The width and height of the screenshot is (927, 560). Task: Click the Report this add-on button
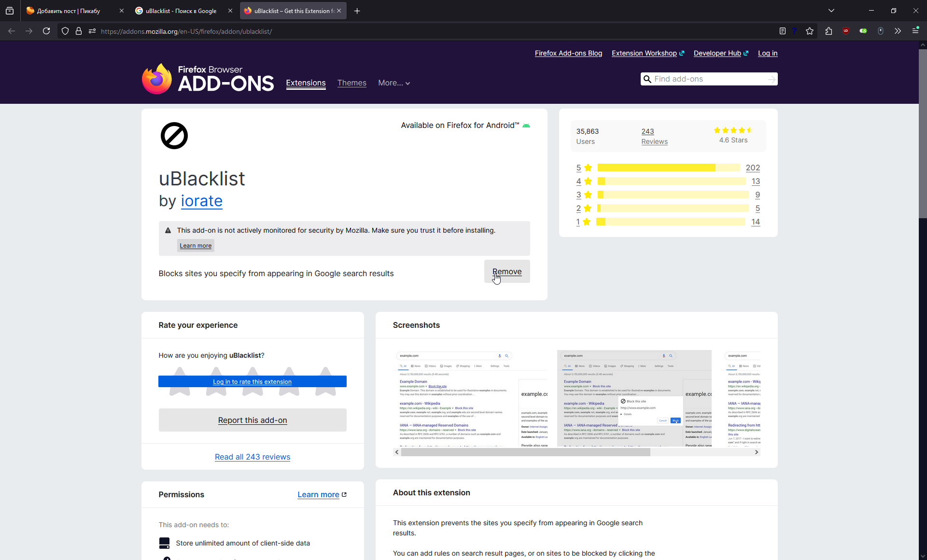pyautogui.click(x=252, y=420)
